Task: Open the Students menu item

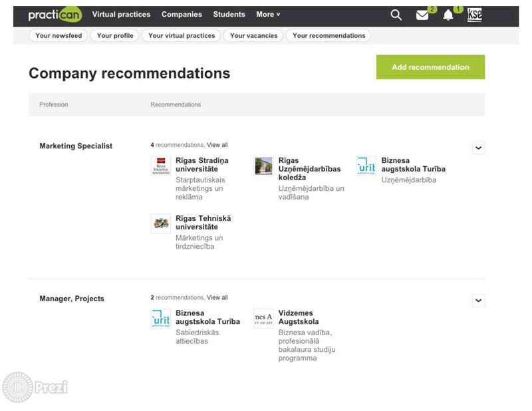Action: coord(229,14)
